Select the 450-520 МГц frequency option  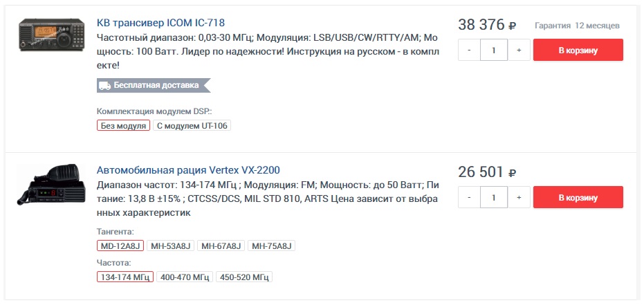244,277
